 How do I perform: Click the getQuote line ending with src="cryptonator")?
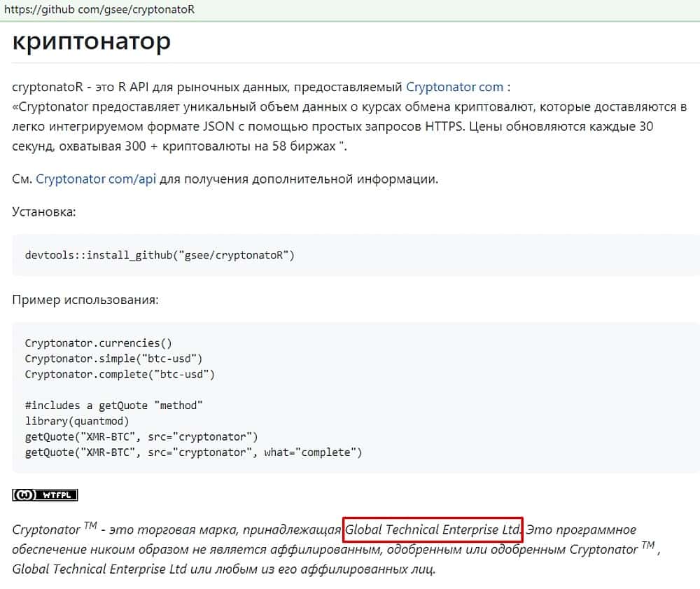pyautogui.click(x=141, y=437)
